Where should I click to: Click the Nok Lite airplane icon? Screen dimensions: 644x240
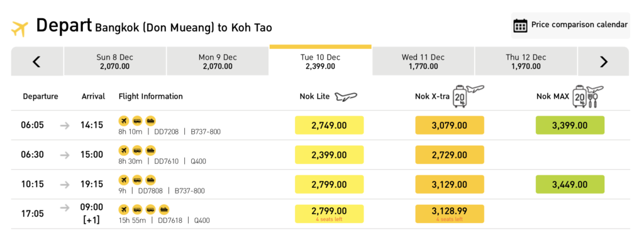click(x=345, y=97)
